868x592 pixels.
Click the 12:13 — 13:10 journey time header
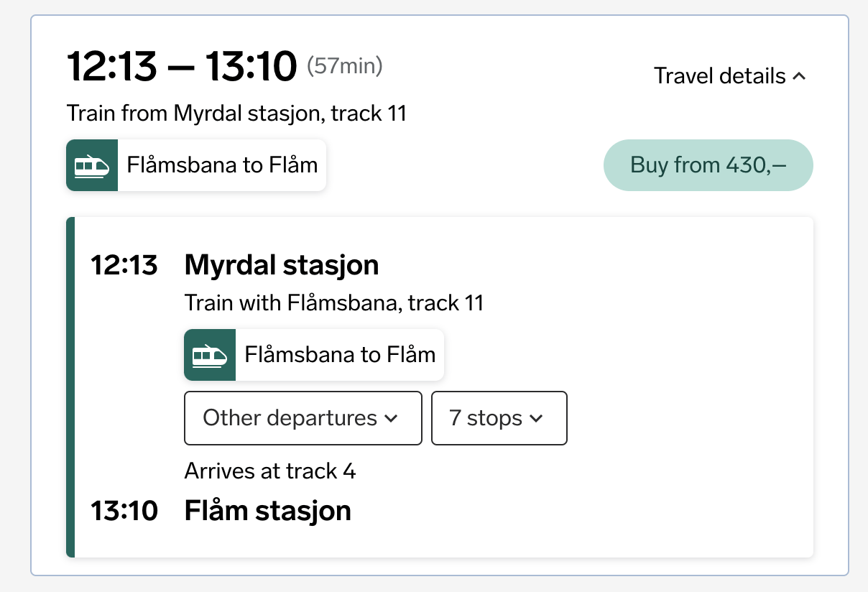pyautogui.click(x=182, y=67)
